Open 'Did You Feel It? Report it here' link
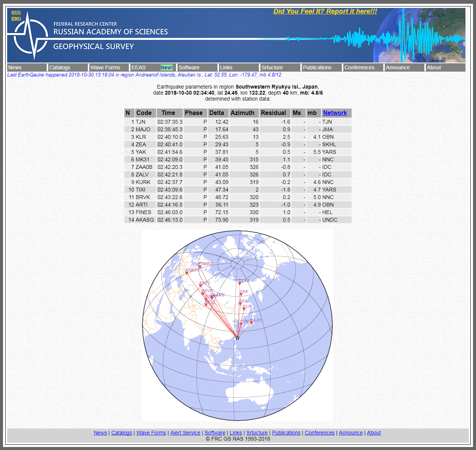Screen dimensions: 476x450 325,11
